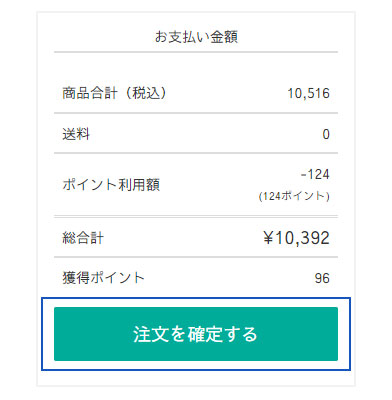Viewport: 392px width, 400px height.
Task: Click the 10,516 product subtotal value
Action: point(308,93)
